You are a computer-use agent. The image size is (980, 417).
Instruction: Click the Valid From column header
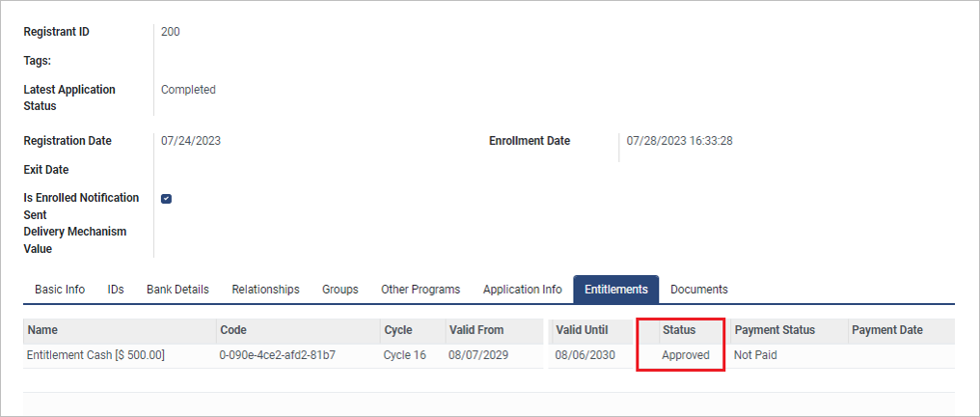[x=476, y=330]
